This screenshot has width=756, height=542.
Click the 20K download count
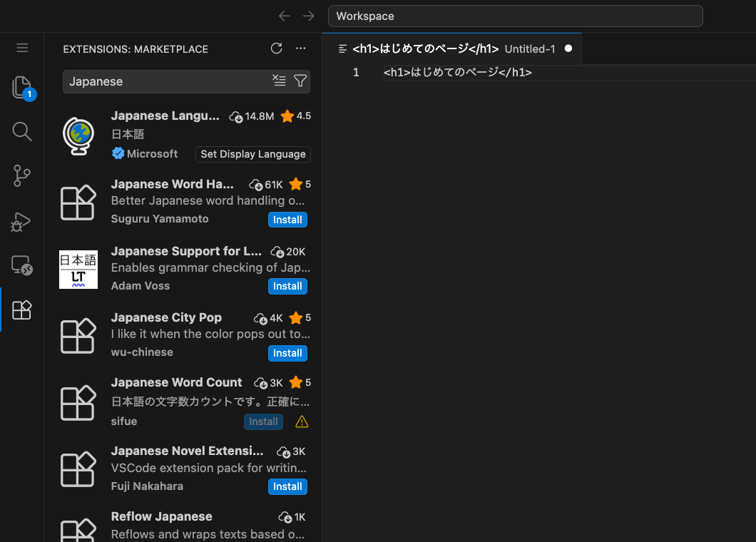[288, 252]
